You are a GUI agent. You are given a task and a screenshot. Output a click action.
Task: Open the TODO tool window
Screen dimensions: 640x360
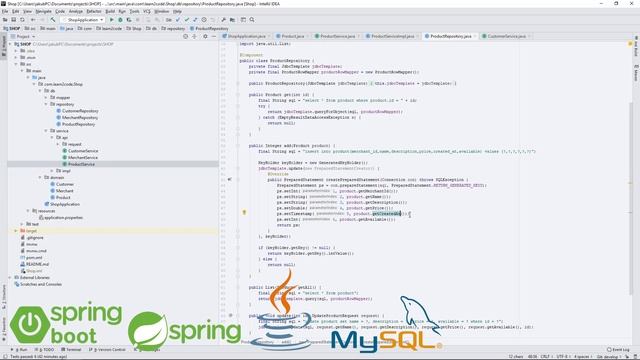(x=45, y=349)
